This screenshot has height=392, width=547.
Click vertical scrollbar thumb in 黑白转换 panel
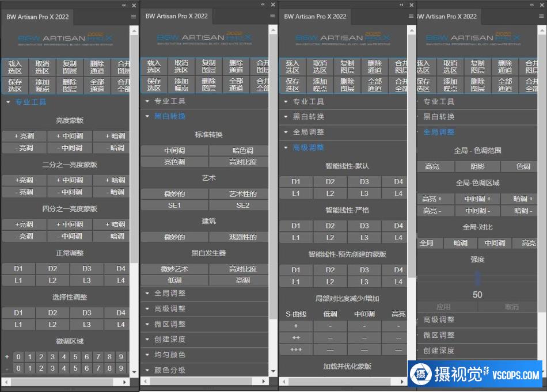click(x=273, y=177)
